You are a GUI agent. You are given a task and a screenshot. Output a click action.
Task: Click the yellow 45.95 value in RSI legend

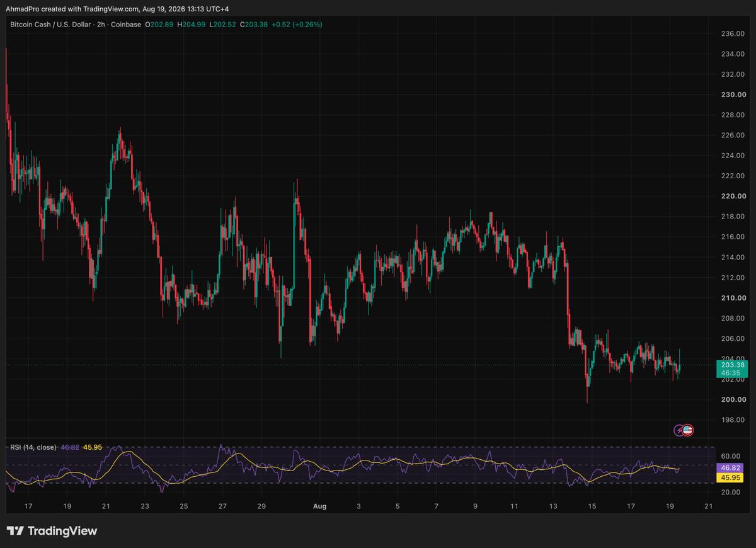coord(91,447)
